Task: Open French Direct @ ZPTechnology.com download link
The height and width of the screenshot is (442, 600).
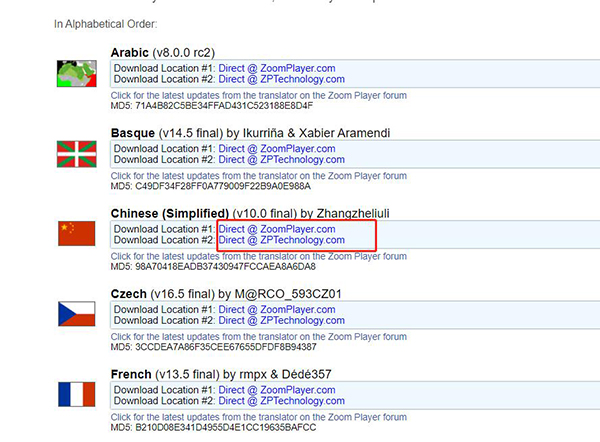Action: 281,401
